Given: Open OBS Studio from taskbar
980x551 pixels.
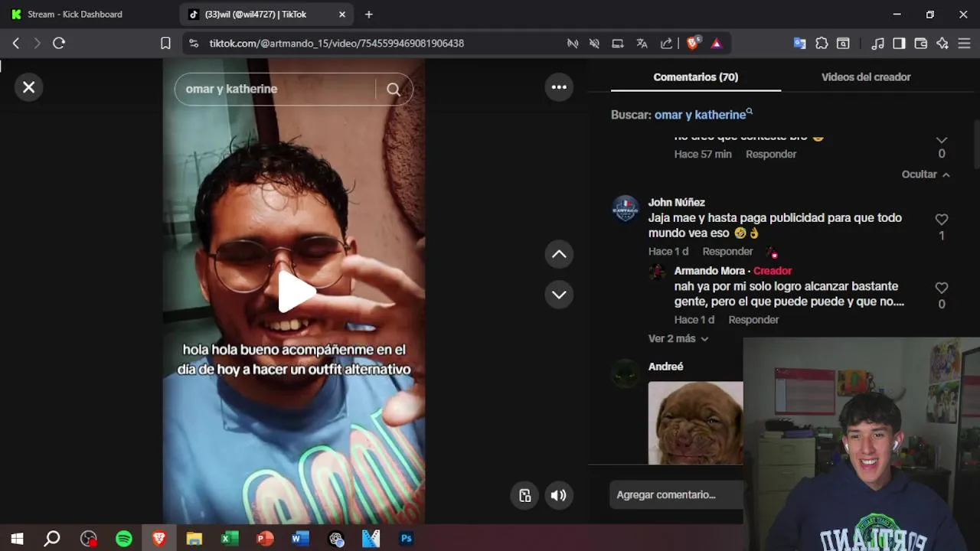Looking at the screenshot, I should pyautogui.click(x=89, y=539).
